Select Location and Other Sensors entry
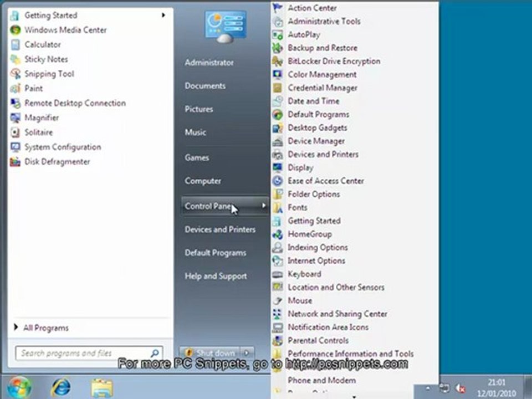 (336, 288)
